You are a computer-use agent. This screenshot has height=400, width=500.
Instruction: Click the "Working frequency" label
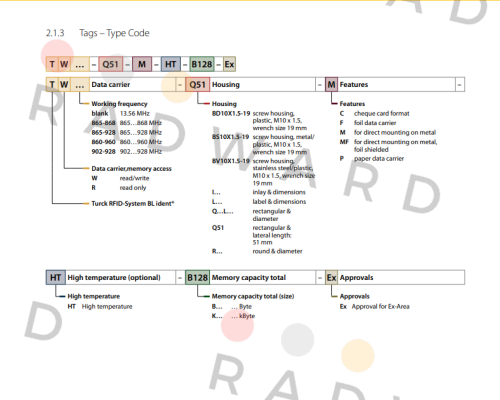[x=119, y=104]
